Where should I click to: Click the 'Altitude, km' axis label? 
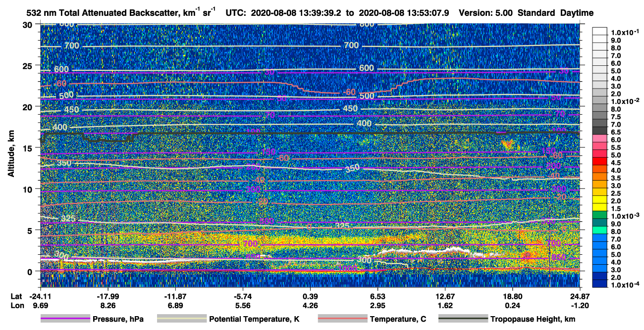pos(10,155)
